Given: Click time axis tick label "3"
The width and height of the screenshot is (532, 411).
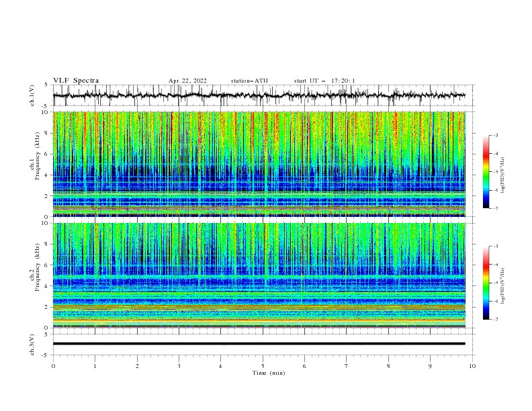Looking at the screenshot, I should (179, 366).
